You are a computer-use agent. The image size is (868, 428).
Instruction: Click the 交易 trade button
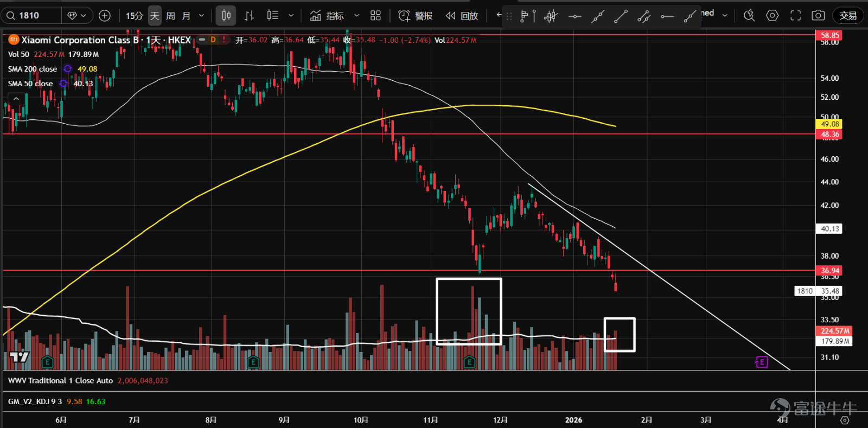848,16
